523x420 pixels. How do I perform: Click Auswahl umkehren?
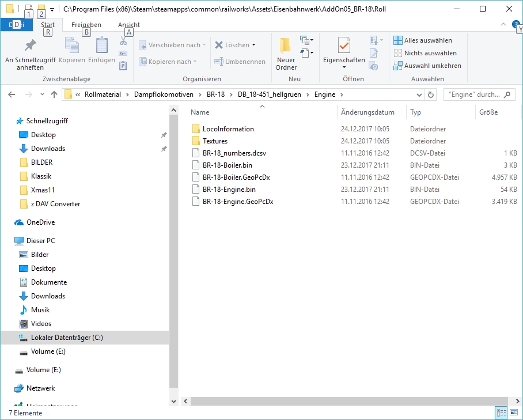[x=427, y=66]
